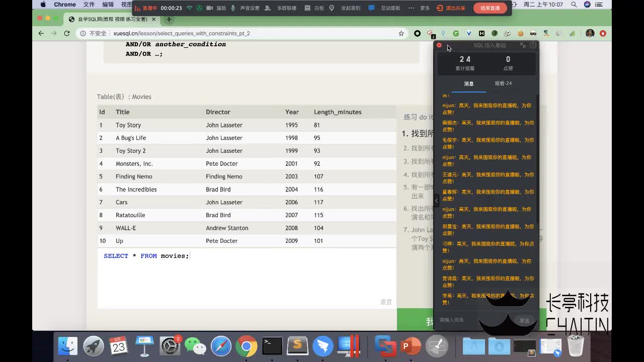This screenshot has width=644, height=362.
Task: Switch to the 消息 messages tab
Action: (469, 83)
